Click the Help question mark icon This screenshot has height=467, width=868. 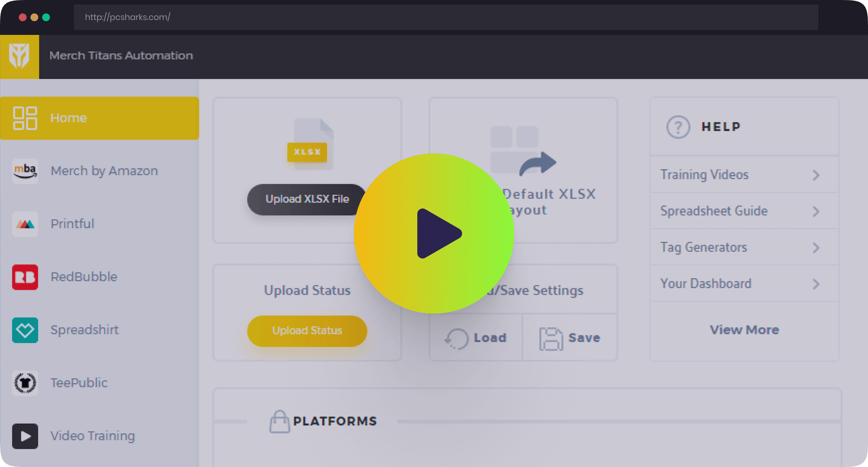(x=678, y=127)
